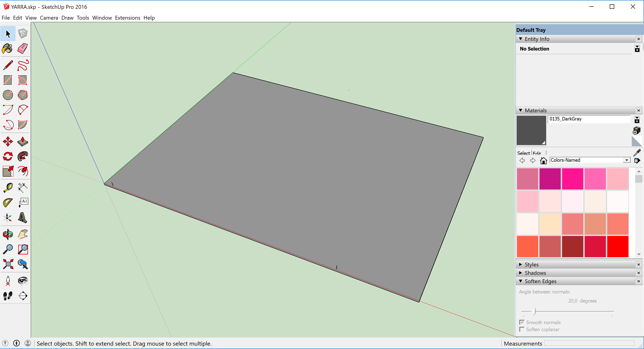Collapse the Entity Info panel

pyautogui.click(x=521, y=39)
